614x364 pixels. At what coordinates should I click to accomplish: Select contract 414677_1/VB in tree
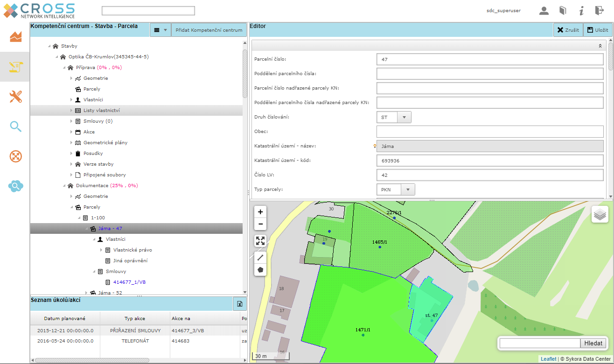point(129,282)
